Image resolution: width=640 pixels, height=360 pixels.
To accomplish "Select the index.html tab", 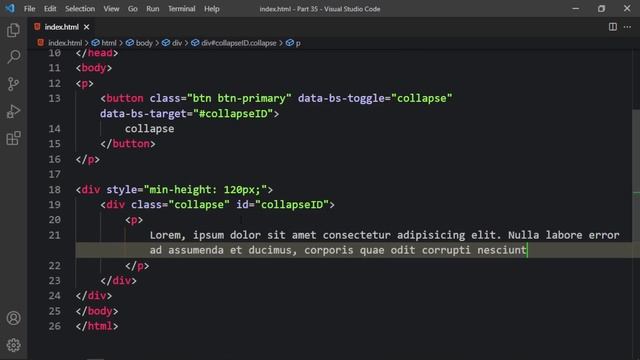I will coord(61,27).
